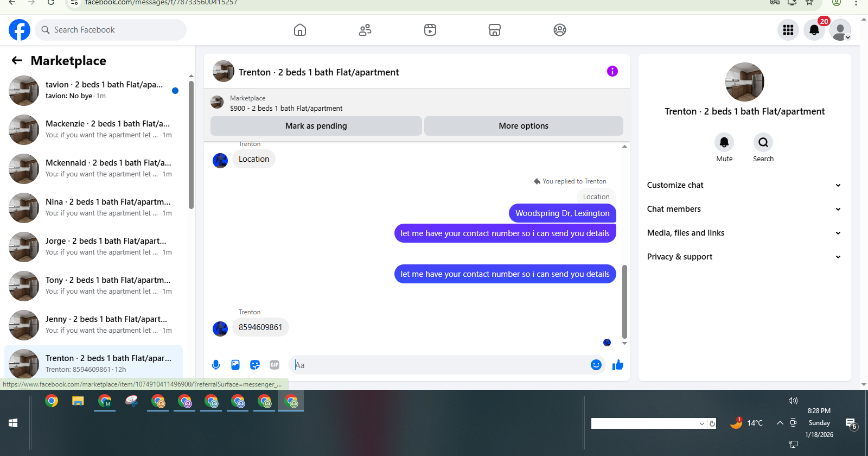
Task: Click the chat messages scrollbar thumb
Action: coord(624,301)
